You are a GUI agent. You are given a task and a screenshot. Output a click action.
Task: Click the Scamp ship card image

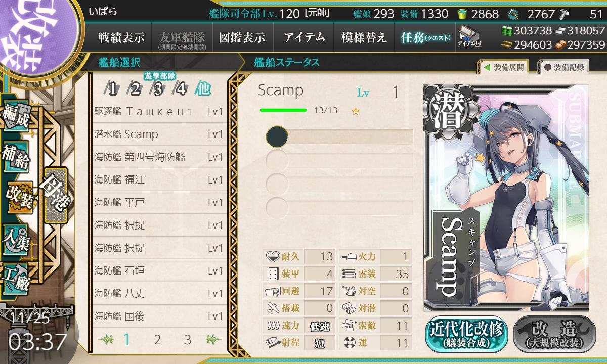coord(506,198)
